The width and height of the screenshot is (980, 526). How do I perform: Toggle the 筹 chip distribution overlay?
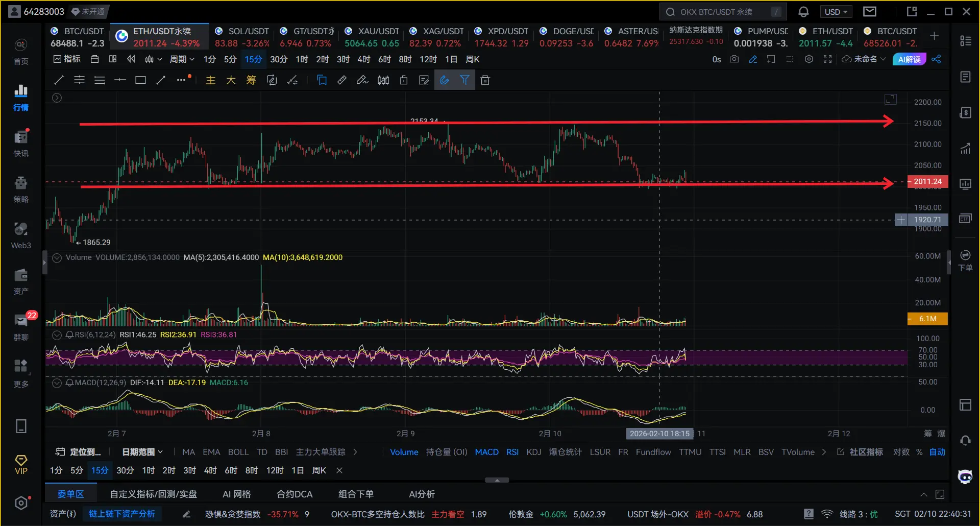928,434
